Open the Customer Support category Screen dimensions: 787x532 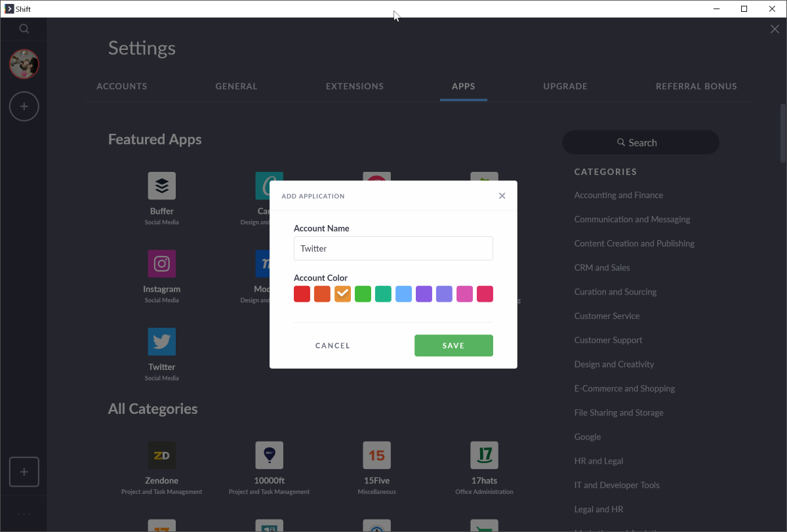coord(608,340)
